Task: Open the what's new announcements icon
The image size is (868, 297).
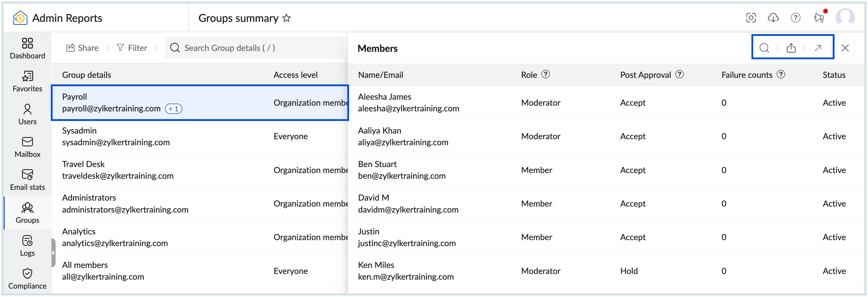Action: [819, 18]
